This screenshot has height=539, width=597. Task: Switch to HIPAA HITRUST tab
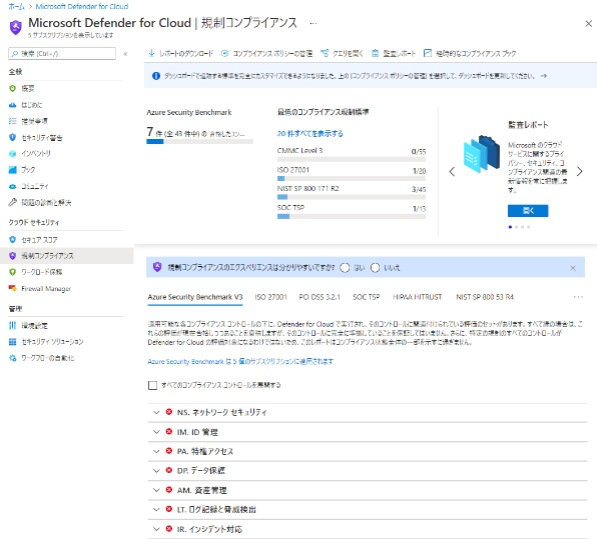(417, 297)
